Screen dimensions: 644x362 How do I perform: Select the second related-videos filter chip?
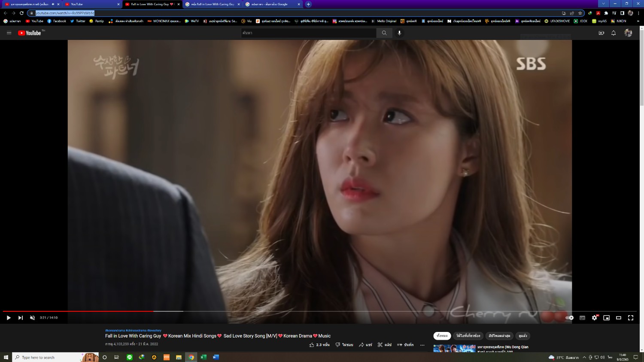[x=468, y=336]
